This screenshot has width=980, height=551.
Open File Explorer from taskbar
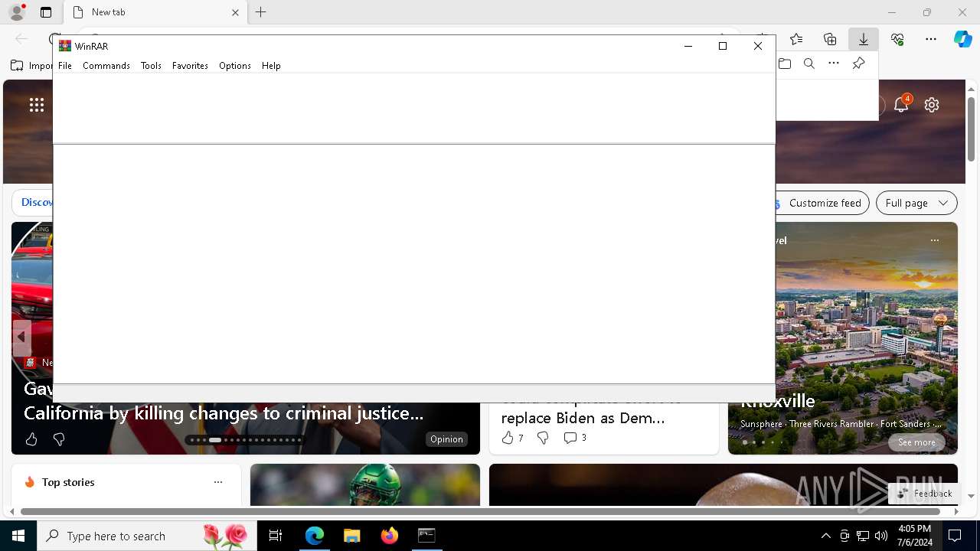point(351,536)
